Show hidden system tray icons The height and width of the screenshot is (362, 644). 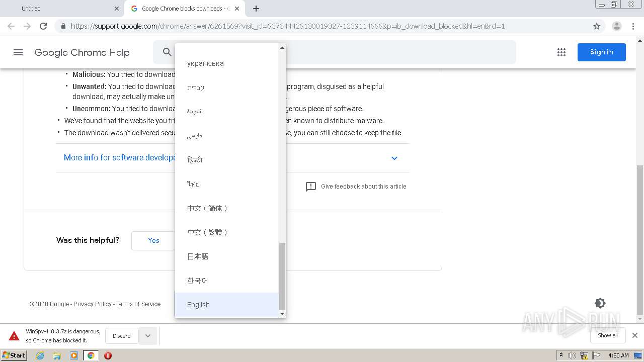561,355
